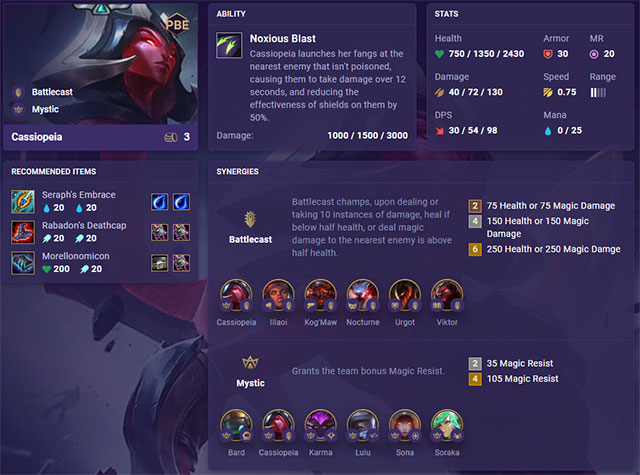Open the Battlecast trait link under Cassiopeia's portrait
Viewport: 640px width, 475px height.
point(52,92)
